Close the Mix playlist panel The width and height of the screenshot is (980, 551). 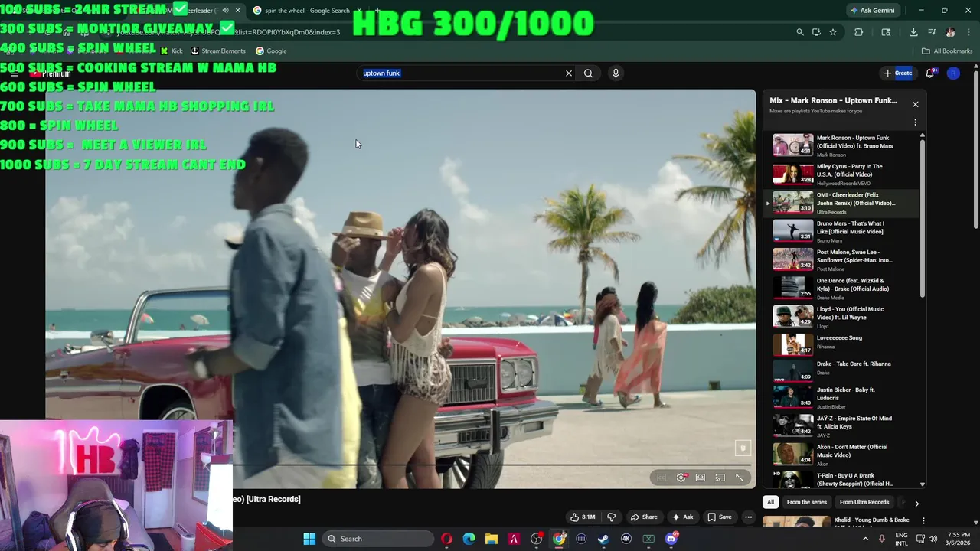tap(915, 104)
